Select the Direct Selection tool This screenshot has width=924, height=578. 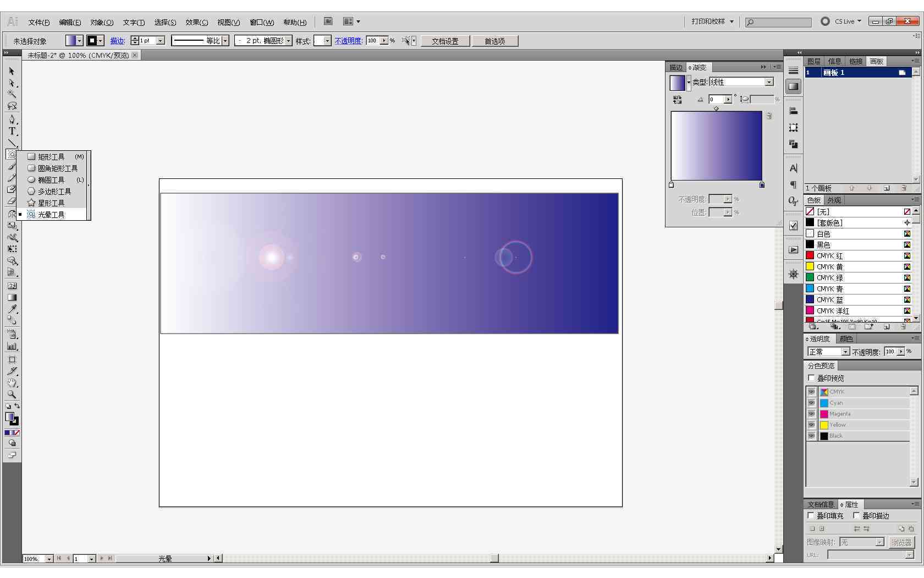click(x=12, y=83)
